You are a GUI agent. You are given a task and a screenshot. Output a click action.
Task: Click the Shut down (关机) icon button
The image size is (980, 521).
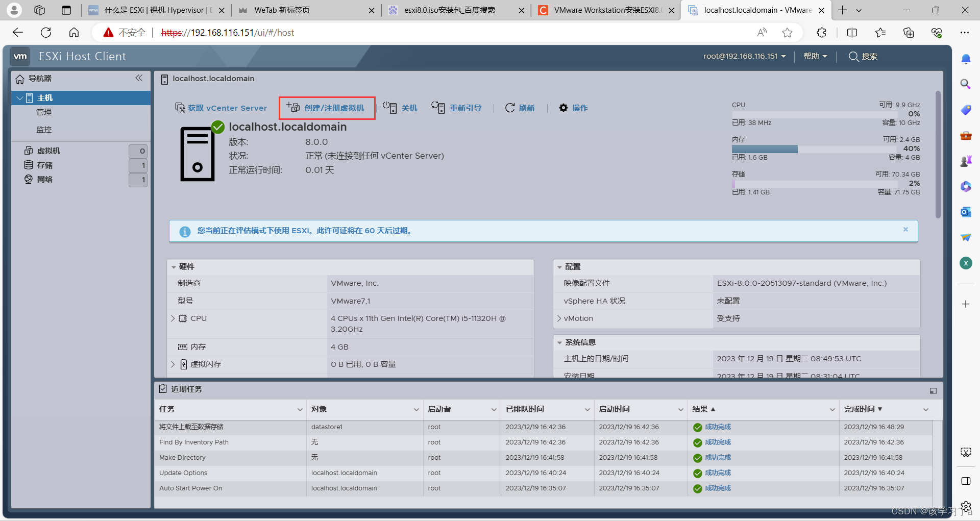click(400, 108)
